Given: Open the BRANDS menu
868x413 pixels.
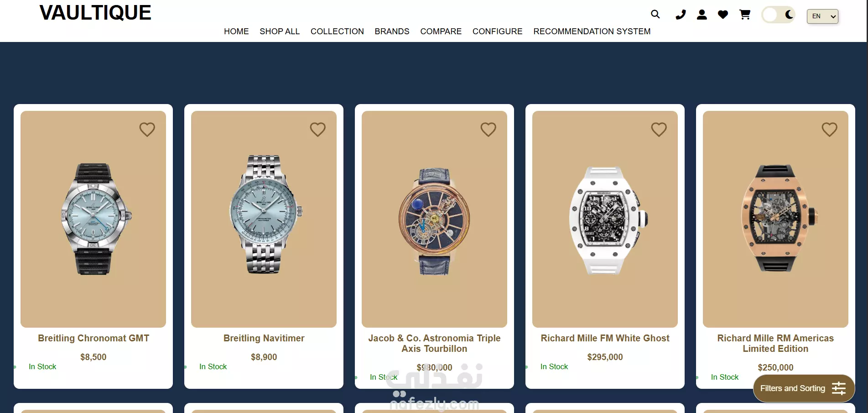Looking at the screenshot, I should click(392, 31).
